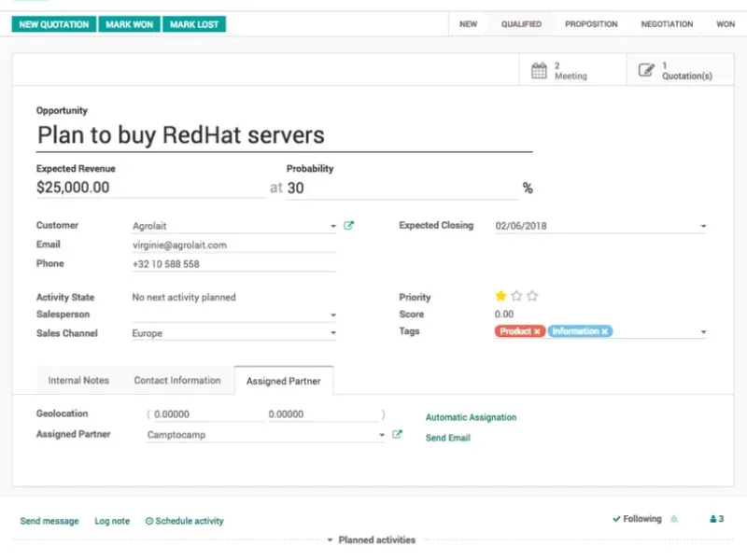Click the Probability input field
The height and width of the screenshot is (560, 747).
402,188
